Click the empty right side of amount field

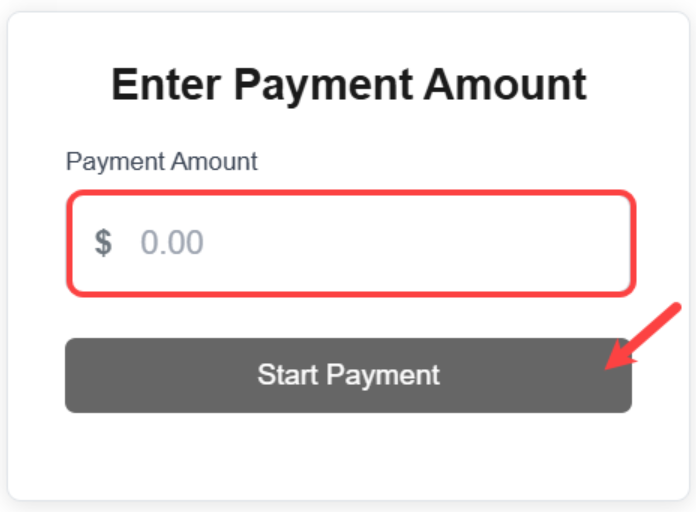[x=520, y=243]
